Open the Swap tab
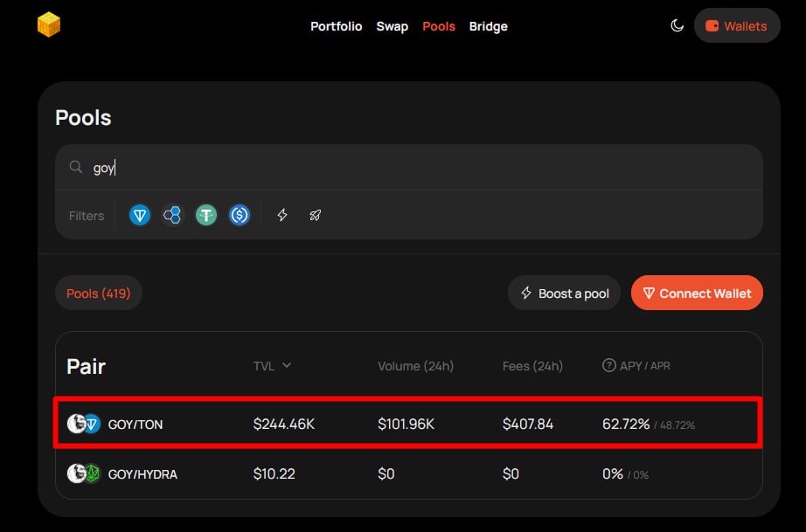This screenshot has width=806, height=532. coord(393,26)
